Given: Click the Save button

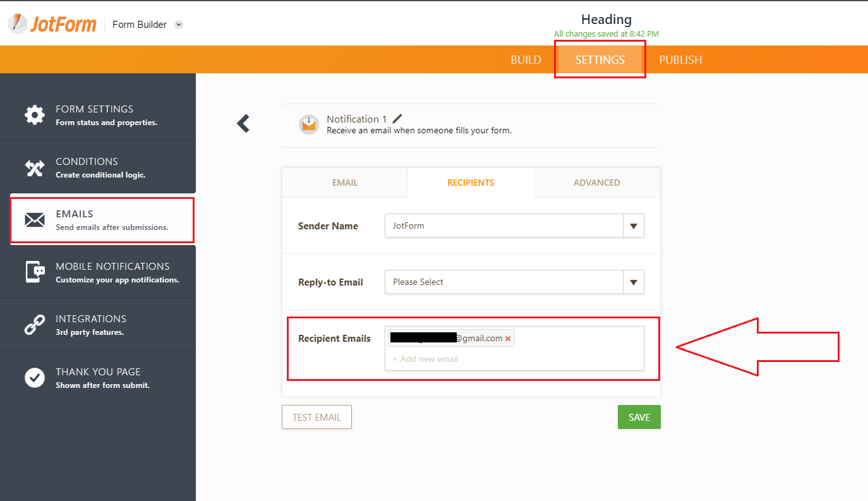Looking at the screenshot, I should [x=639, y=416].
